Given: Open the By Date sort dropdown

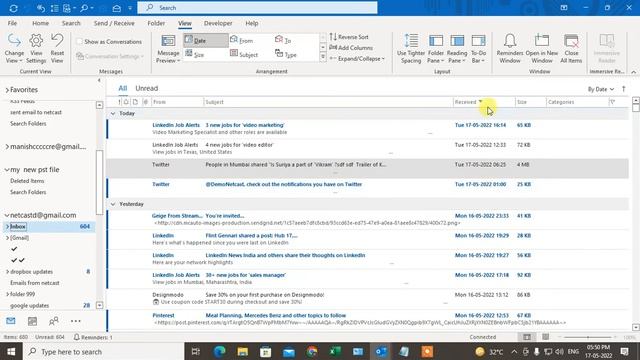Looking at the screenshot, I should 600,89.
